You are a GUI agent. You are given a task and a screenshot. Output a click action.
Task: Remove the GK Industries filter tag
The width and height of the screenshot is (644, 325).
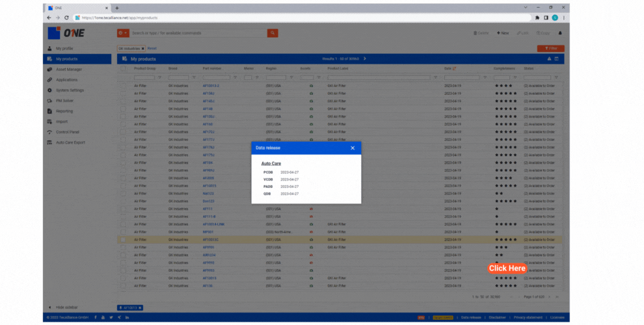point(143,48)
